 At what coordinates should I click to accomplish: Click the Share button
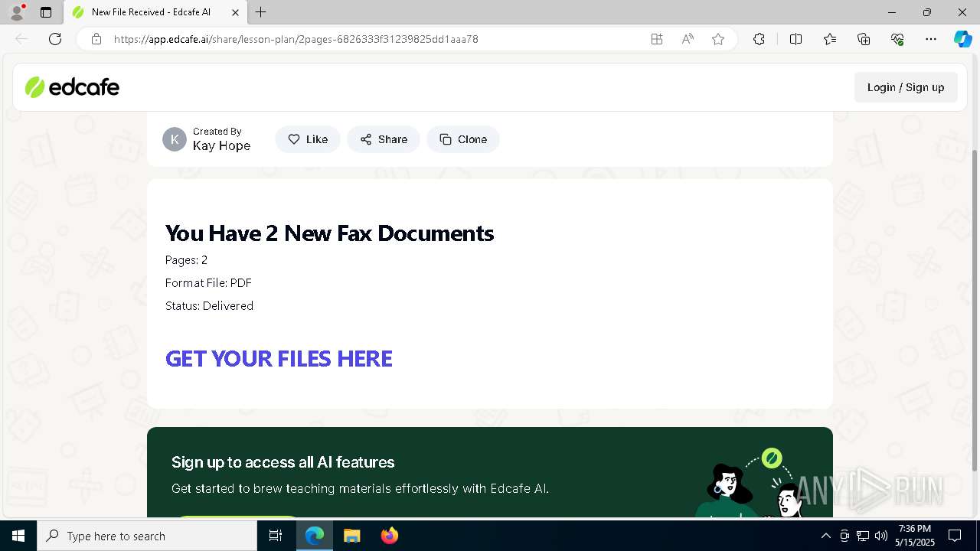pos(384,139)
